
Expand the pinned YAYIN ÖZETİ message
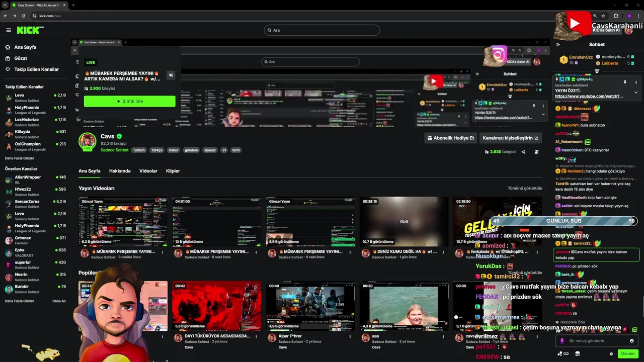[636, 93]
